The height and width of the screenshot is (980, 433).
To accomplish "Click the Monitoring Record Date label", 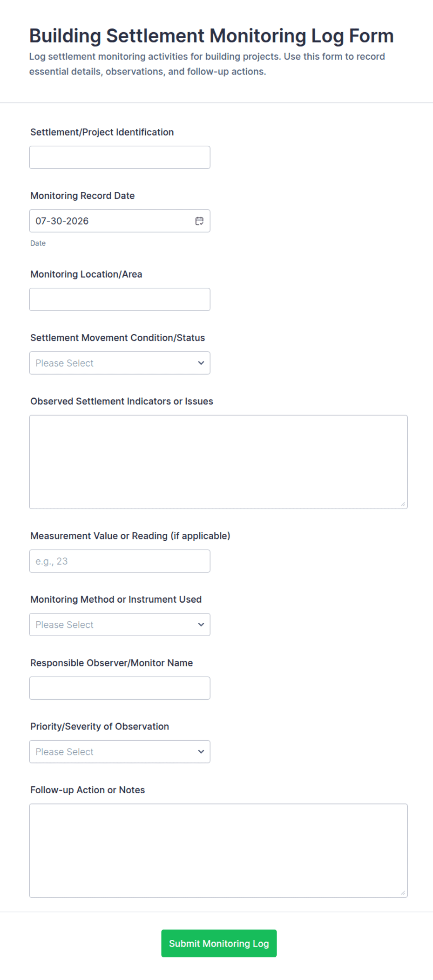I will point(82,196).
